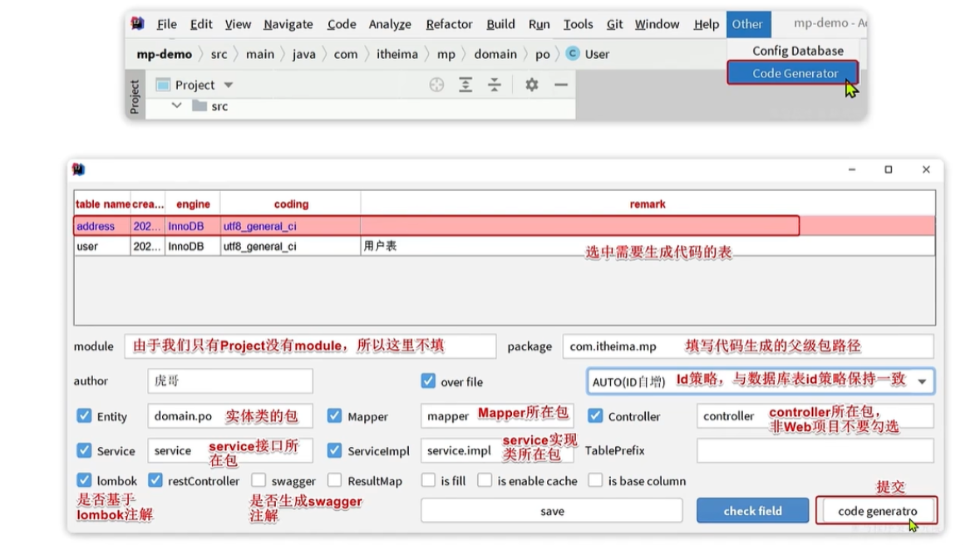
Task: Select Code Generator menu entry
Action: [x=795, y=73]
